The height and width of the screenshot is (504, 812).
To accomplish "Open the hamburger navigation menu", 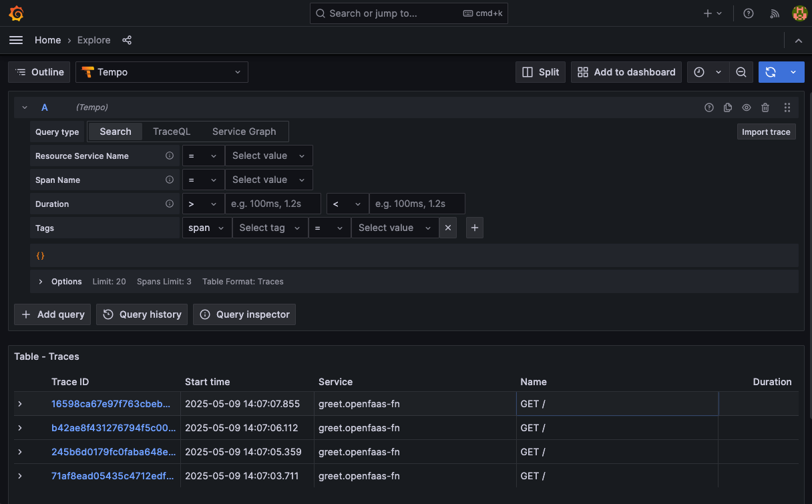I will [16, 40].
